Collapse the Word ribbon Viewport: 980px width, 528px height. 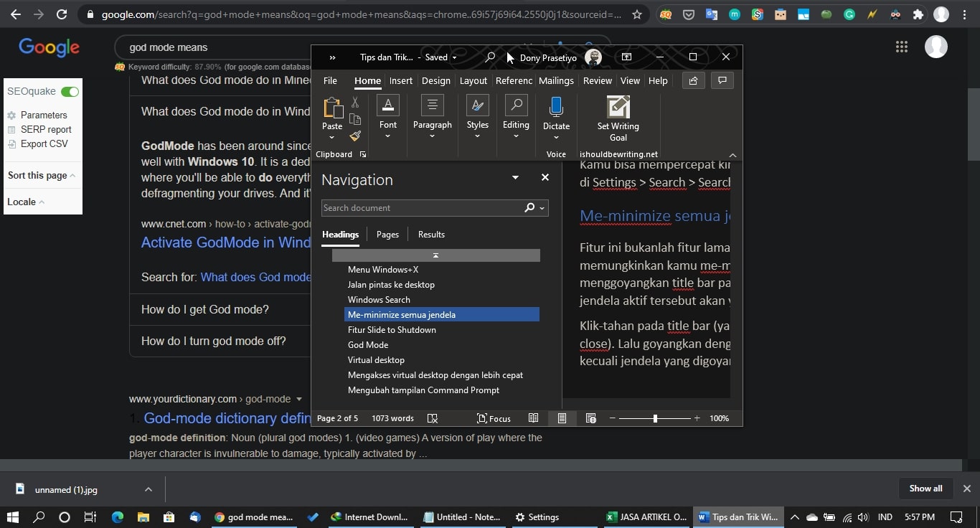[x=732, y=155]
